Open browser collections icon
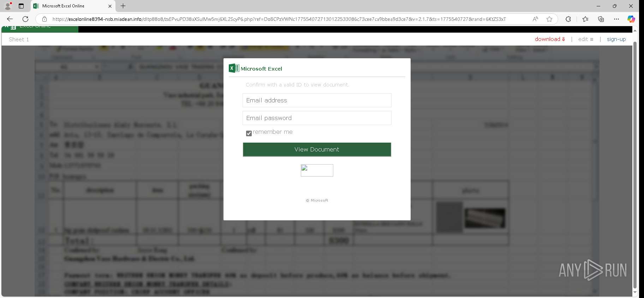Viewport: 644px width, 298px height. click(601, 19)
